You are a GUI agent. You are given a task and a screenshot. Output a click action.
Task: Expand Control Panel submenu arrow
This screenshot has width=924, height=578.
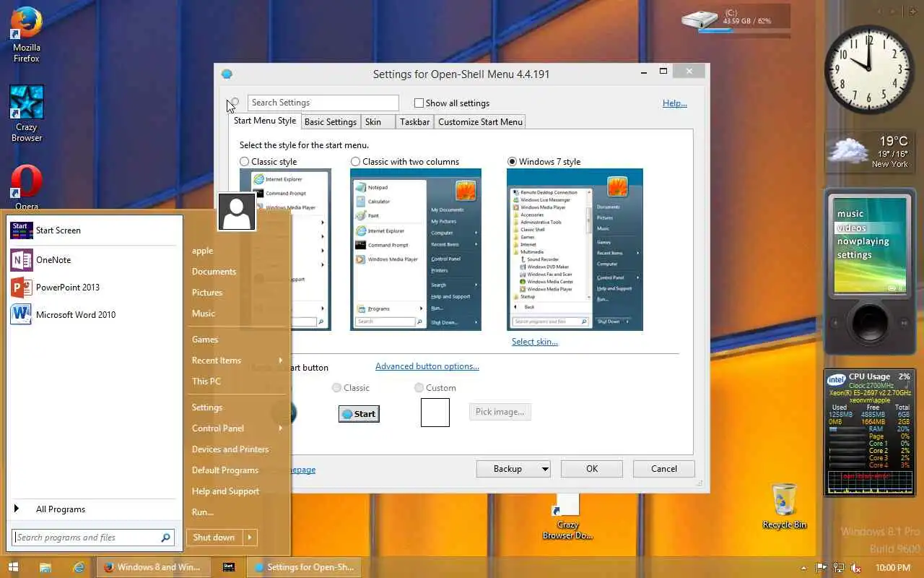coord(280,428)
